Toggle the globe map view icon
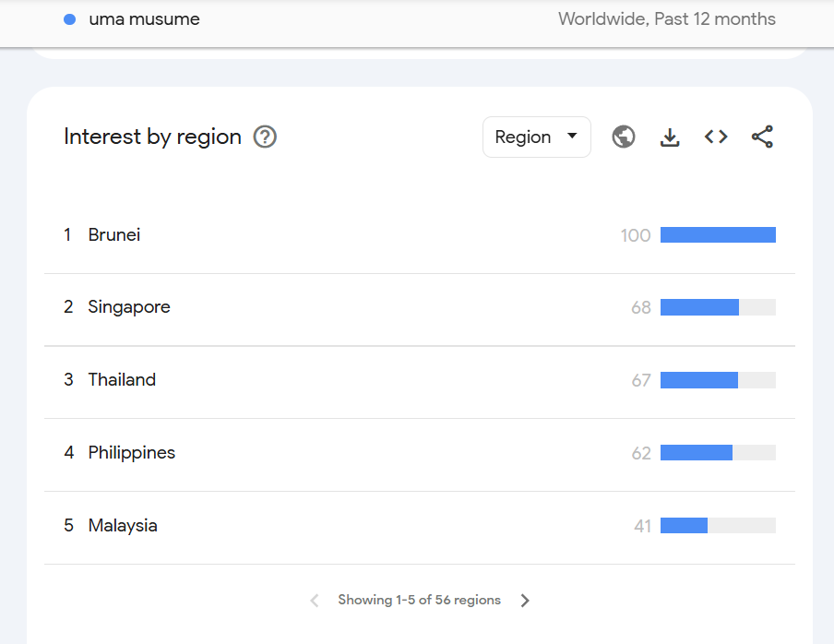 pyautogui.click(x=624, y=137)
